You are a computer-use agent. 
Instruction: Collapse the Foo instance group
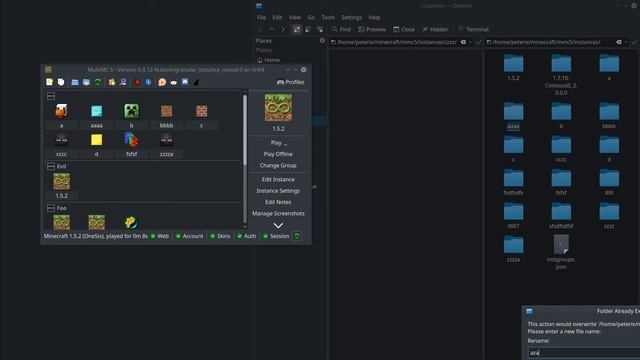[x=51, y=208]
